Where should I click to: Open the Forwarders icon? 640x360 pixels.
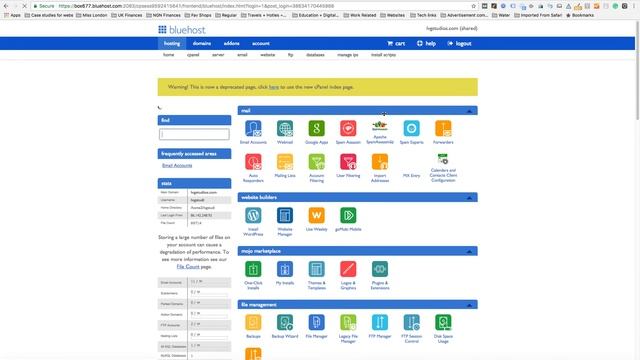coord(443,129)
